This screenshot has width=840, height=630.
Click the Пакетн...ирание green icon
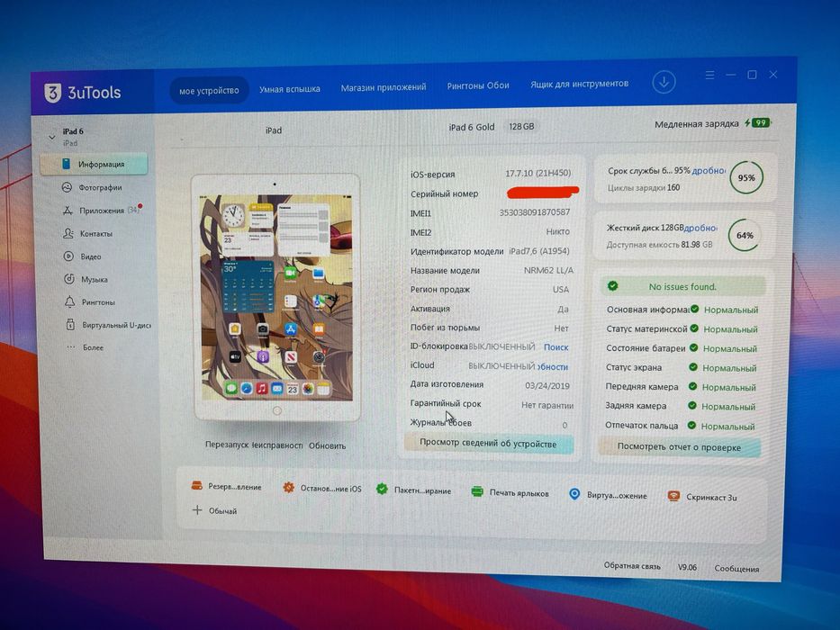tap(382, 489)
